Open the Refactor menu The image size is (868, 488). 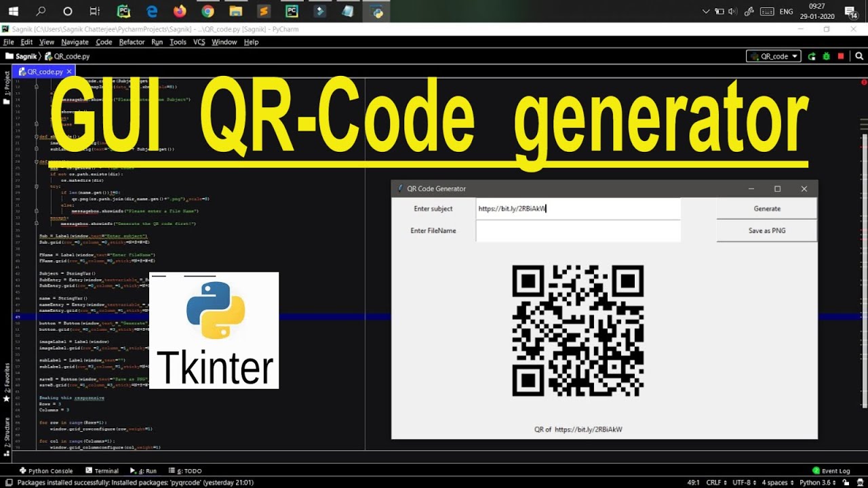tap(132, 42)
